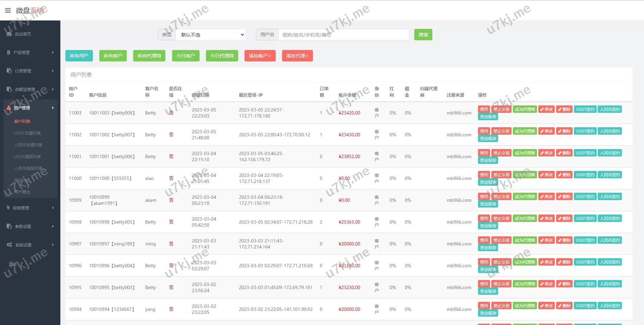644x325 pixels.
Task: Click the gears icon beside 系统设置
Action: point(9,245)
